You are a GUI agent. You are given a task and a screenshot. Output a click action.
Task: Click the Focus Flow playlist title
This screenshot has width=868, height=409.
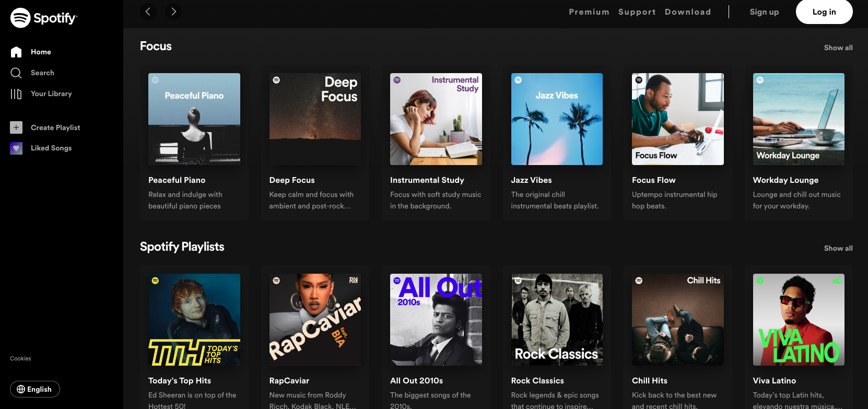pos(654,180)
